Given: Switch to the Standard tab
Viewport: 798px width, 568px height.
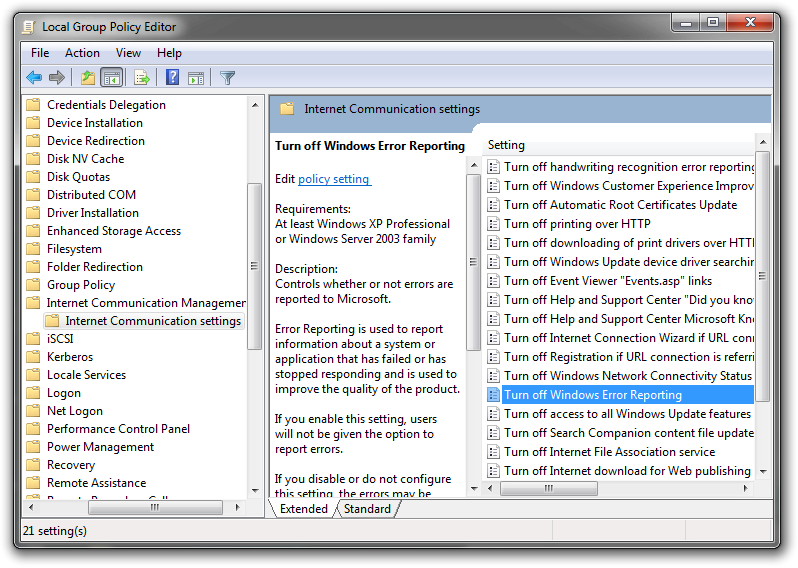Looking at the screenshot, I should (367, 509).
